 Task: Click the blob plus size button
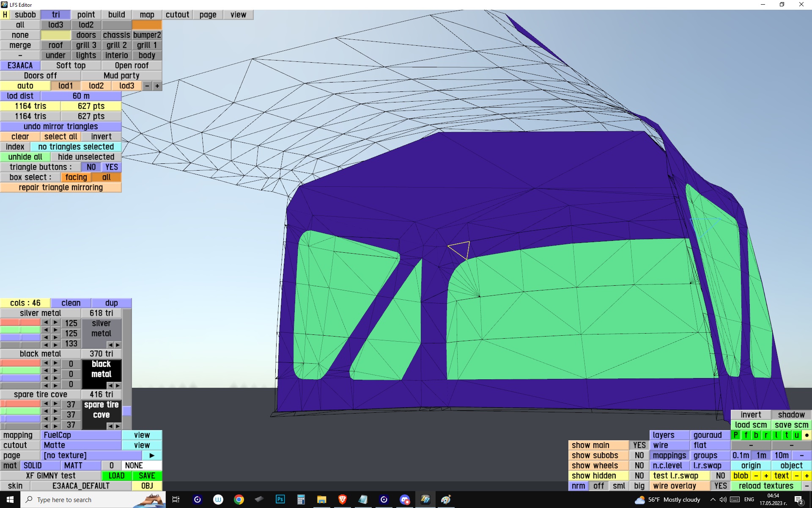[x=766, y=476]
